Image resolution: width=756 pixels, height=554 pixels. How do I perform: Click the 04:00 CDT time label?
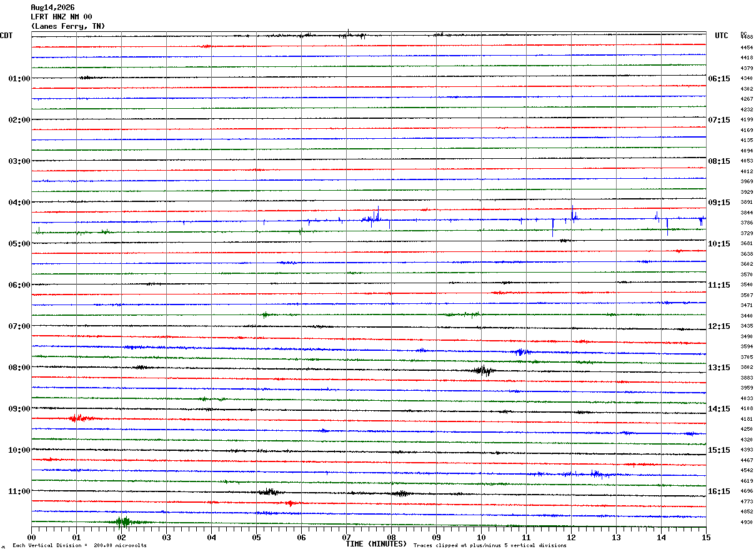19,203
